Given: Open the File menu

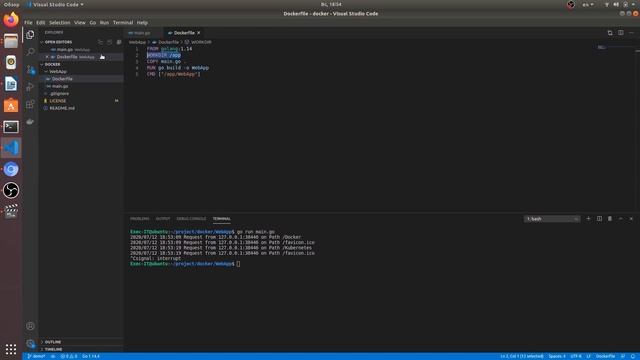Looking at the screenshot, I should [x=28, y=22].
